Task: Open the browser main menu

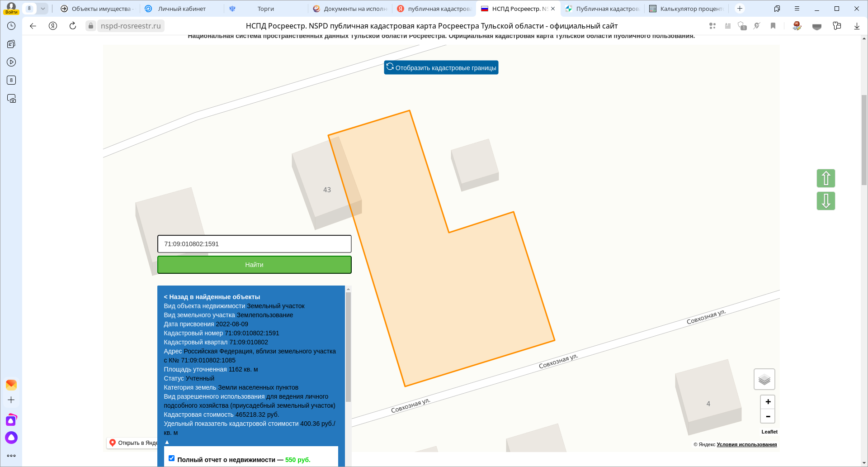Action: 797,9
